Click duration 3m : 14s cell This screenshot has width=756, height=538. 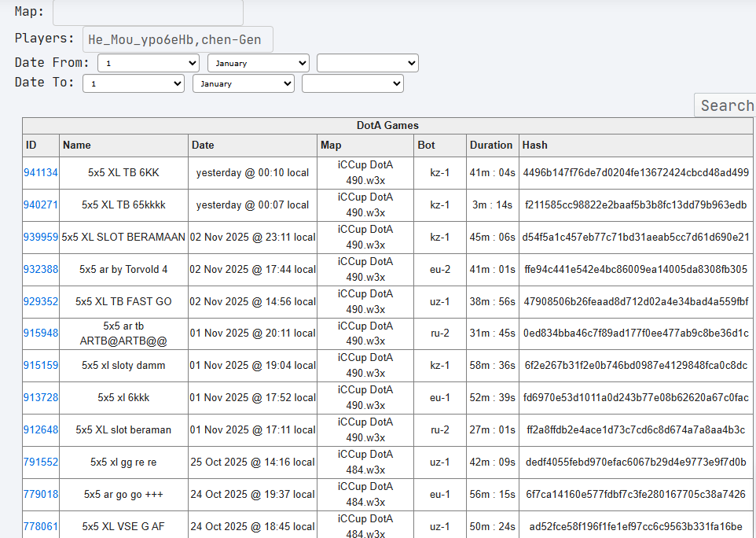click(492, 205)
